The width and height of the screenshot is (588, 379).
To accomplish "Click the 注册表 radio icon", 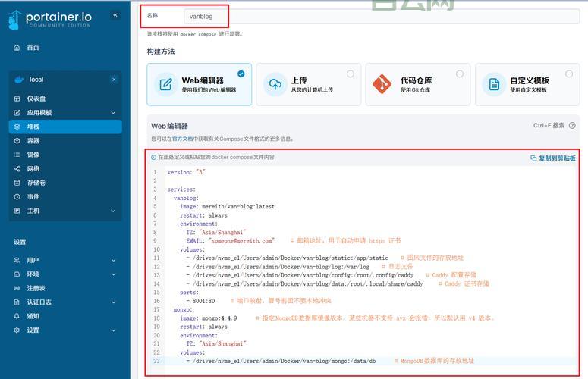I will tap(17, 288).
